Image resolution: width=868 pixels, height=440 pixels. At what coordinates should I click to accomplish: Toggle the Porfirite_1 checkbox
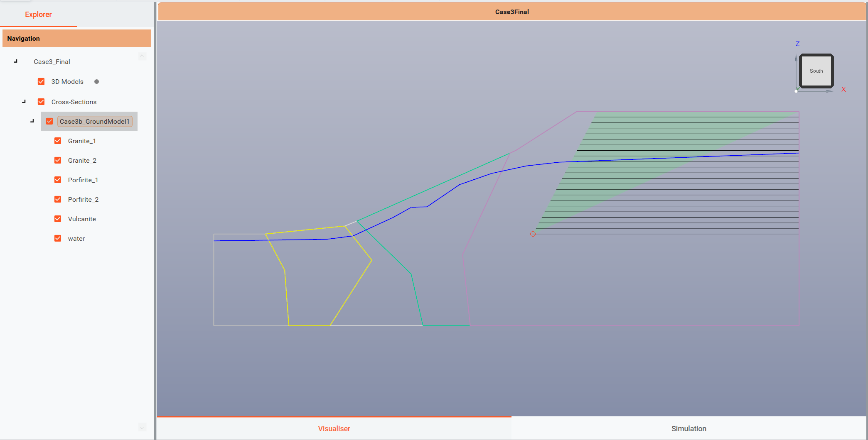pyautogui.click(x=58, y=180)
